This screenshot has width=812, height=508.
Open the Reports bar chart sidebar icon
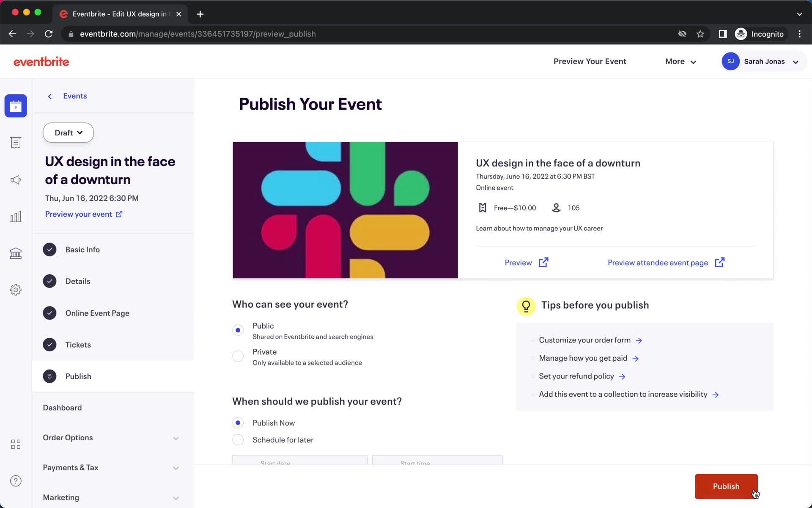click(x=16, y=217)
